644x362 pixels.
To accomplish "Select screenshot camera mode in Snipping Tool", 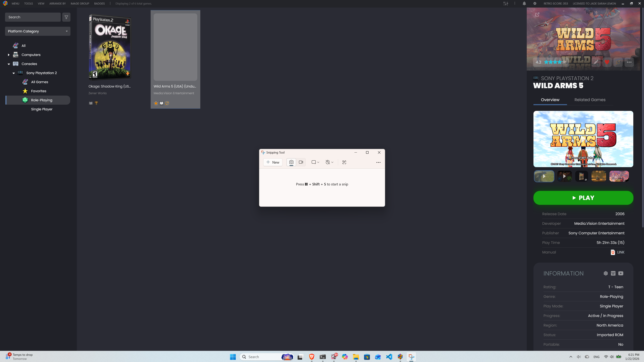I will [x=291, y=162].
